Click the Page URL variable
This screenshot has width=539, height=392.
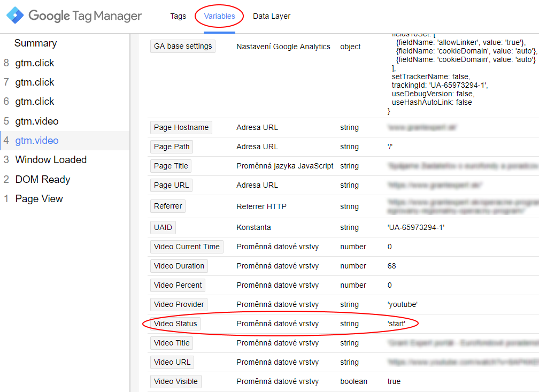[x=171, y=185]
